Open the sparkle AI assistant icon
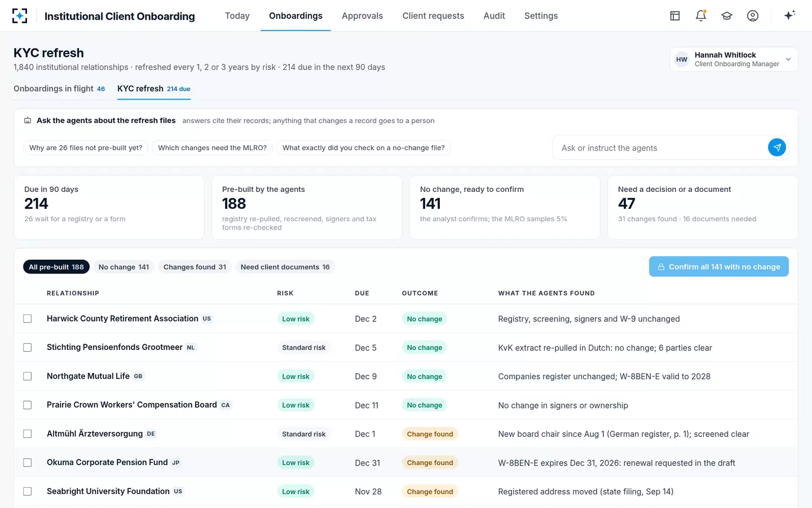This screenshot has height=508, width=812. click(789, 15)
